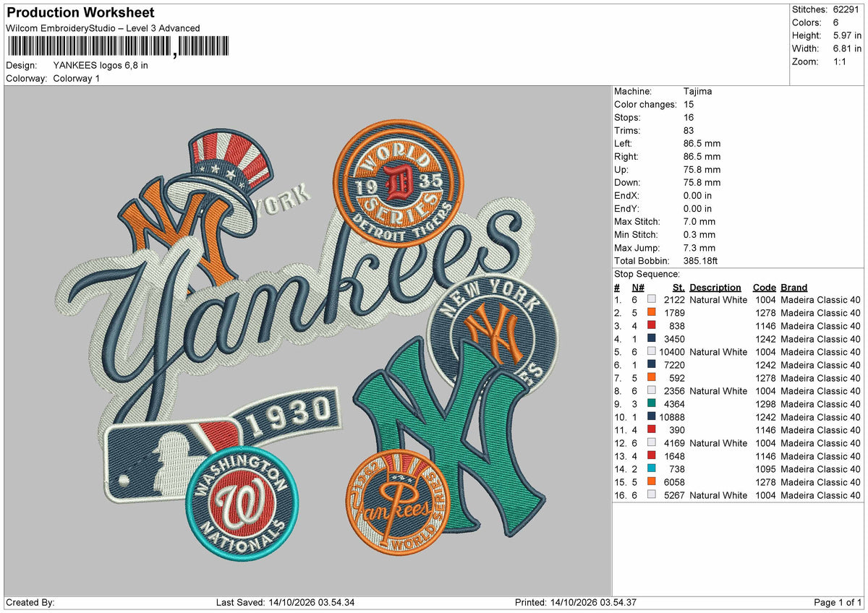This screenshot has height=613, width=868.
Task: Click the Total Bobbin value 385.18ft
Action: (x=701, y=260)
